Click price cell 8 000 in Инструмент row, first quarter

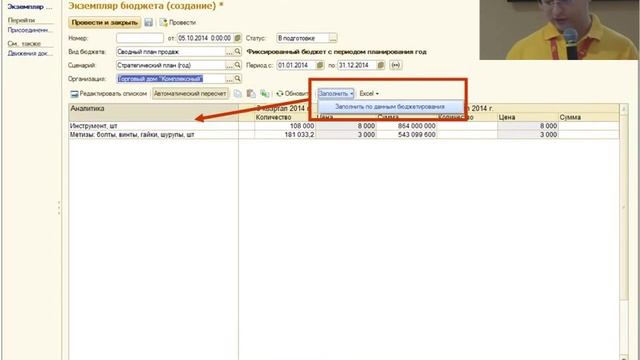click(346, 126)
